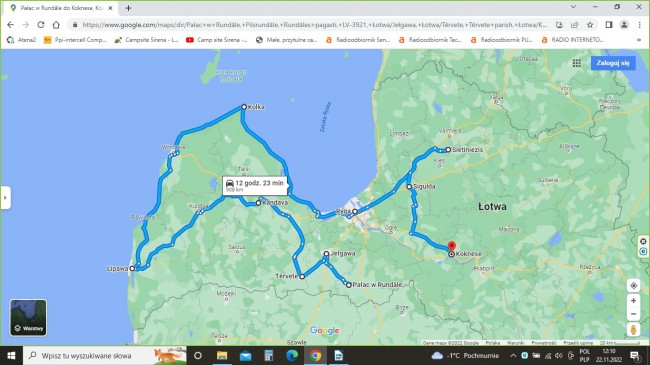Open the browser side panel icon
This screenshot has width=650, height=365.
pos(609,25)
